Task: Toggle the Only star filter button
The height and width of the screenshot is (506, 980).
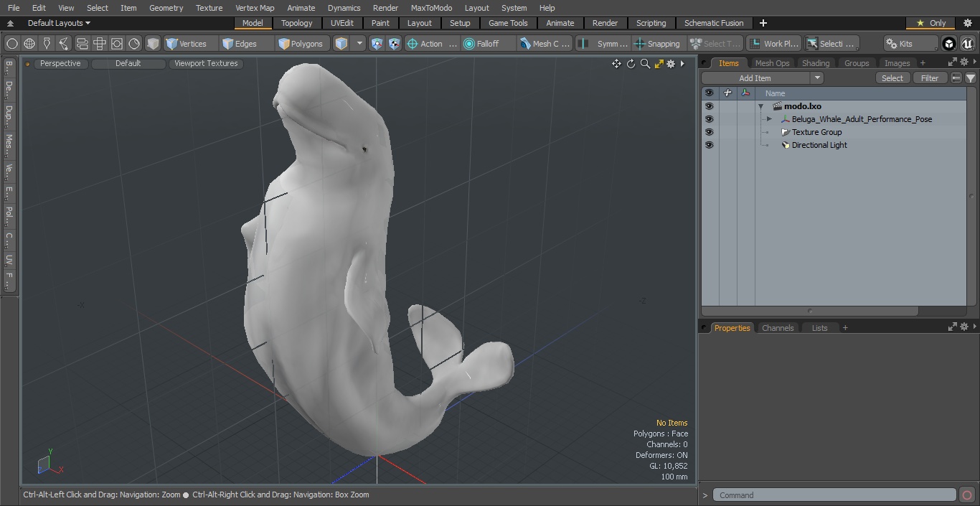Action: (931, 23)
